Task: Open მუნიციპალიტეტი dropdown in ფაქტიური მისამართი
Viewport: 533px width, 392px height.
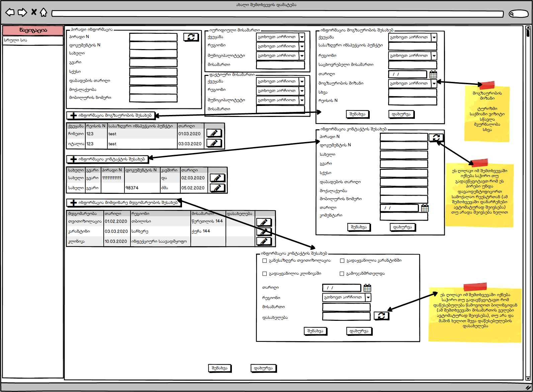Action: 302,100
